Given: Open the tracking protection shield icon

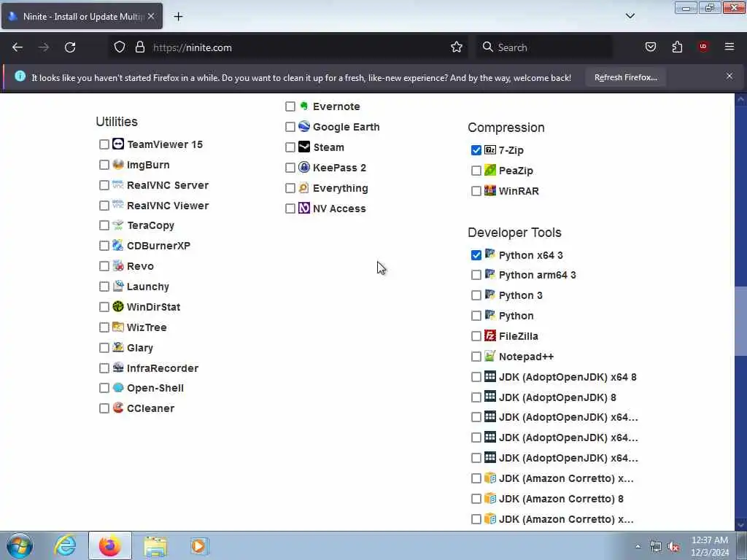Looking at the screenshot, I should (x=120, y=47).
